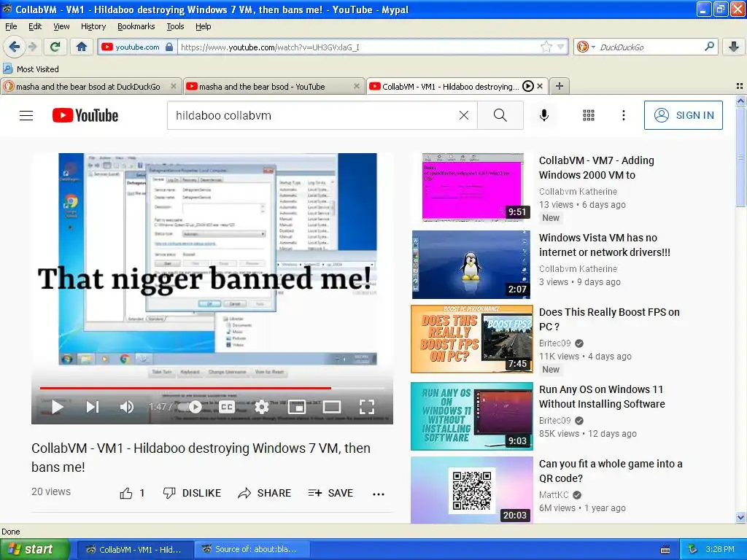Mute the playing CollabVM tab audio icon
Viewport: 747px width, 560px height.
click(x=528, y=86)
